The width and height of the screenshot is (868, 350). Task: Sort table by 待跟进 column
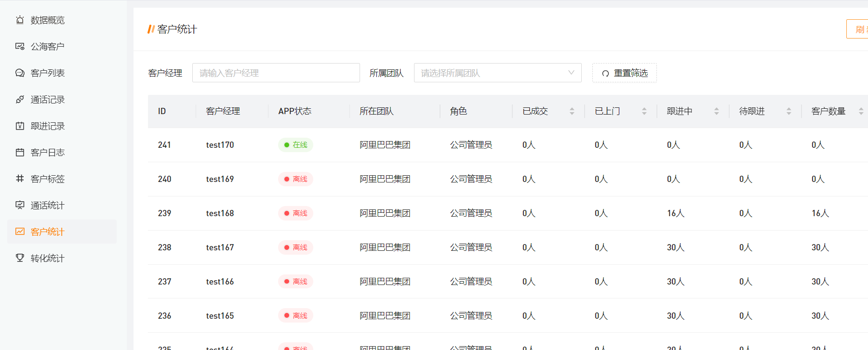(x=788, y=111)
